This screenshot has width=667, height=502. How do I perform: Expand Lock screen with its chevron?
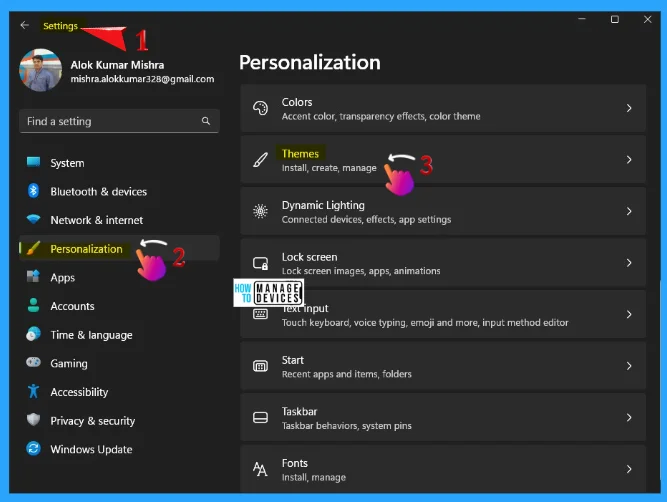pyautogui.click(x=629, y=263)
